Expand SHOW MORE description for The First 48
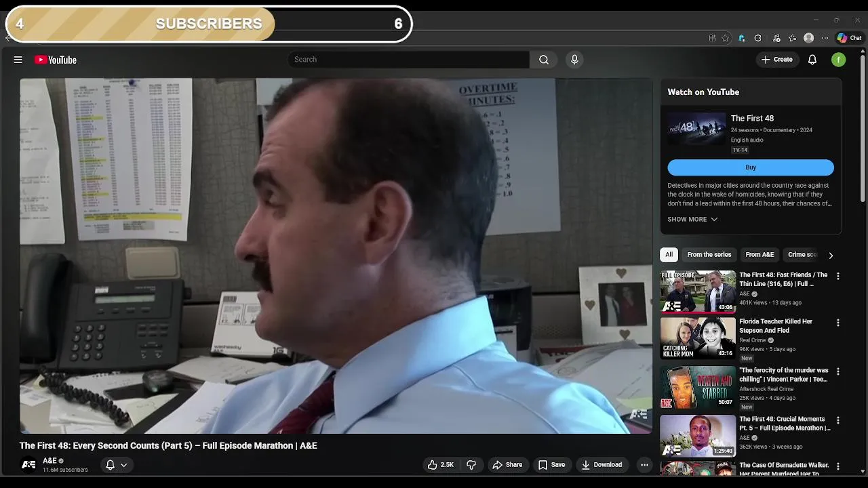 (x=692, y=220)
